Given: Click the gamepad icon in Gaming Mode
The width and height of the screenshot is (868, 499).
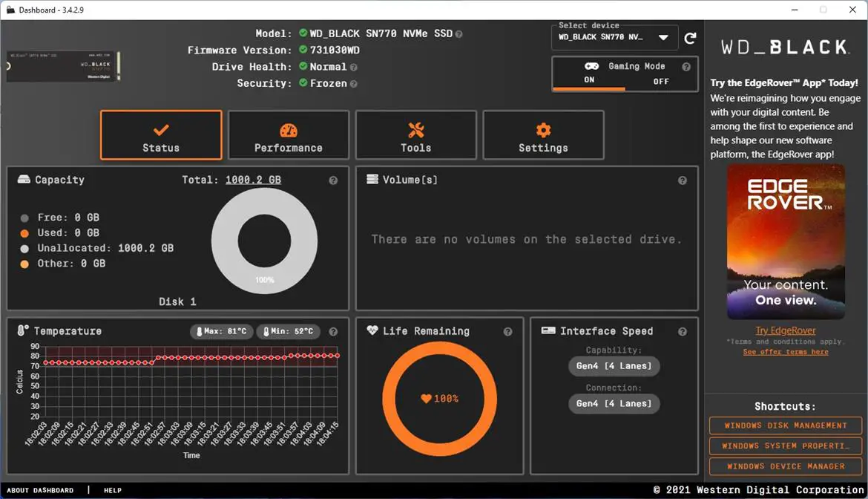Looking at the screenshot, I should [591, 67].
